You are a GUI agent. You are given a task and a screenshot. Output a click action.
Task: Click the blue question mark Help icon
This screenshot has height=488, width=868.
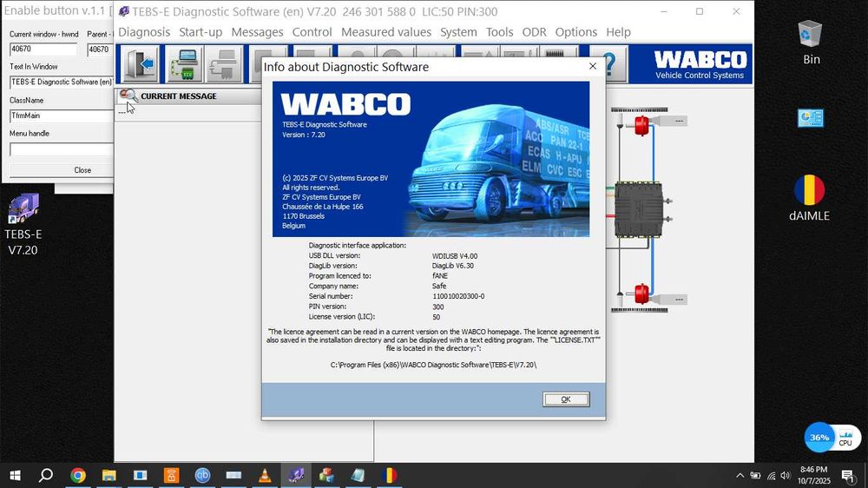pyautogui.click(x=609, y=63)
